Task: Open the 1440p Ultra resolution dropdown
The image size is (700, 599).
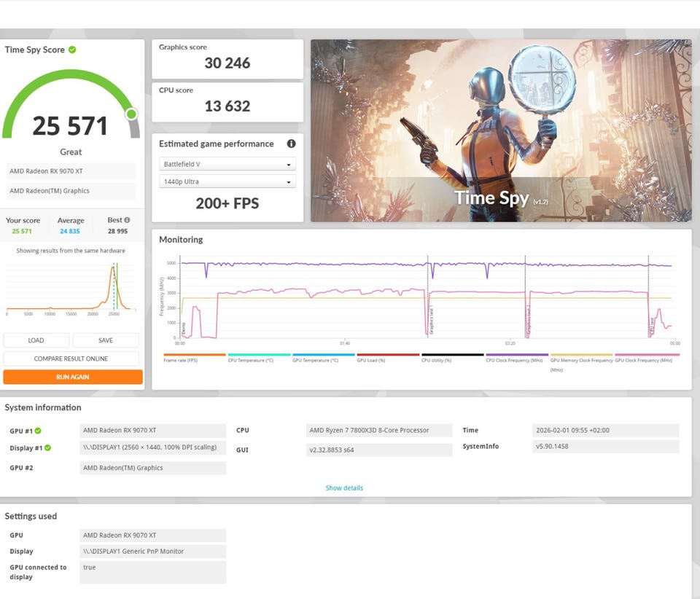Action: pyautogui.click(x=227, y=181)
